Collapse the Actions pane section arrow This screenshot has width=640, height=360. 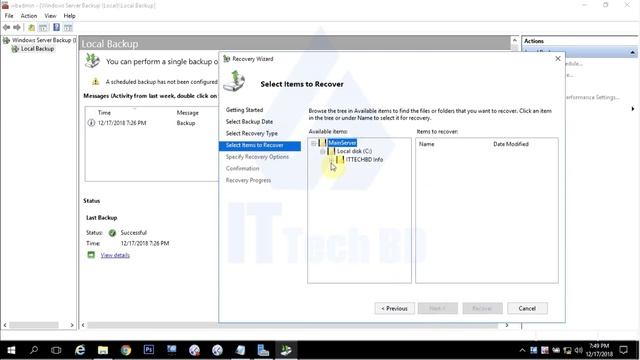click(632, 52)
